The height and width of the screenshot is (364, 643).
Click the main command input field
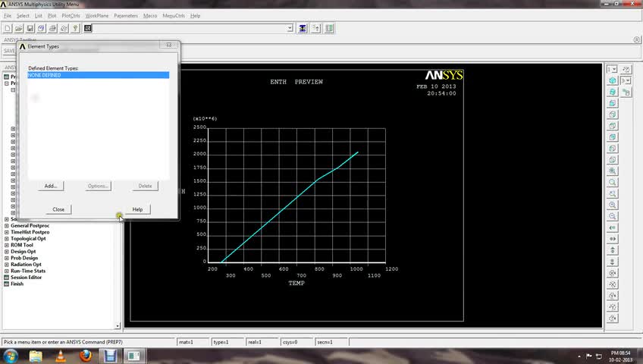[x=190, y=28]
